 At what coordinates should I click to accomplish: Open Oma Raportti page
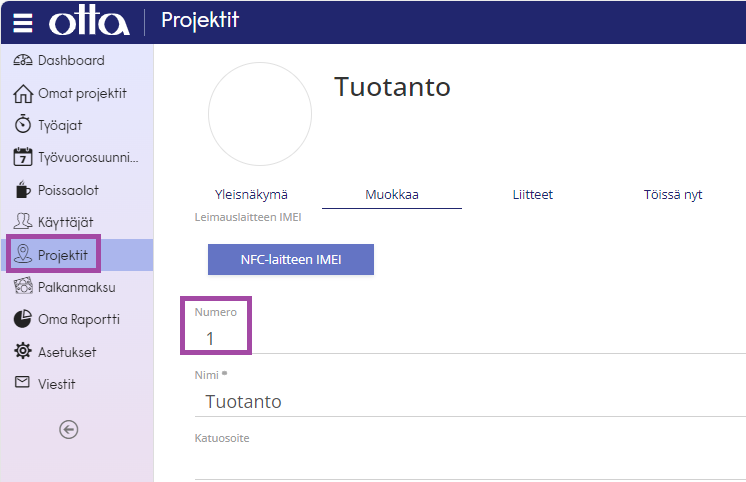click(77, 319)
